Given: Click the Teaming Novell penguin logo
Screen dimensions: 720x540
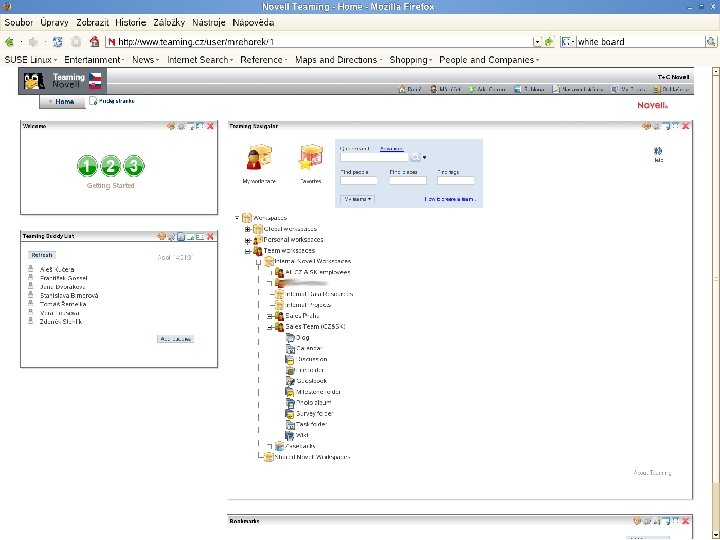Looking at the screenshot, I should [34, 81].
